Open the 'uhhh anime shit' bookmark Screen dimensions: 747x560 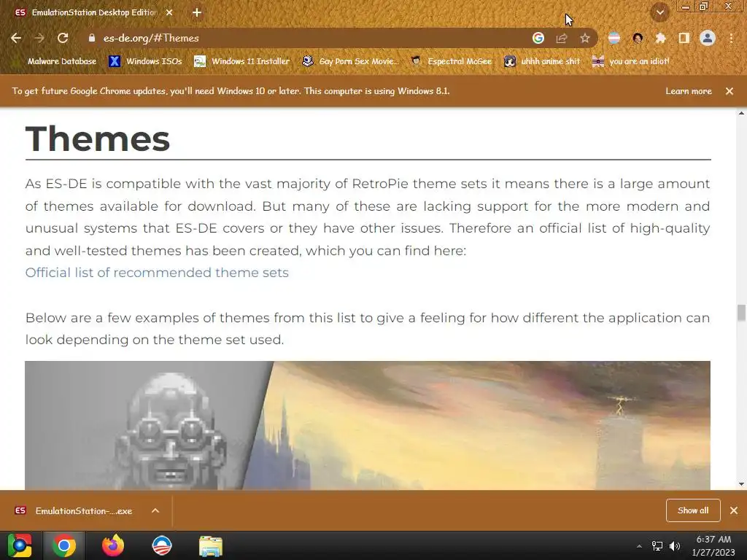(x=543, y=61)
